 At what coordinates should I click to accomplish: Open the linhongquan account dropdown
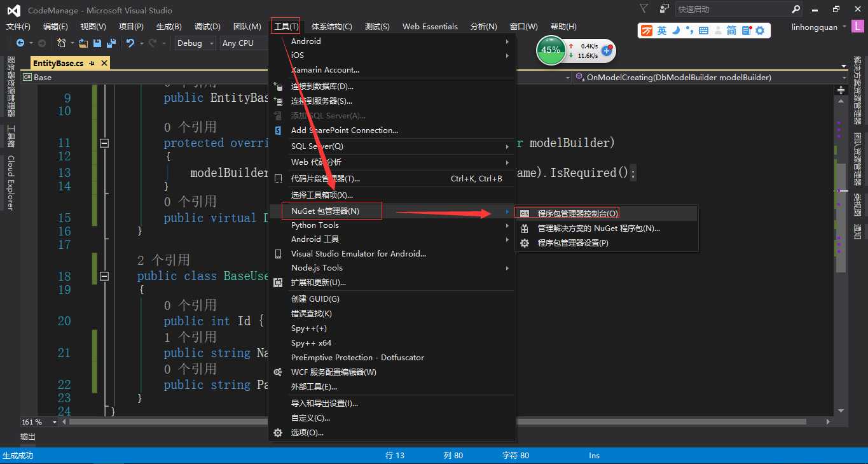[819, 27]
